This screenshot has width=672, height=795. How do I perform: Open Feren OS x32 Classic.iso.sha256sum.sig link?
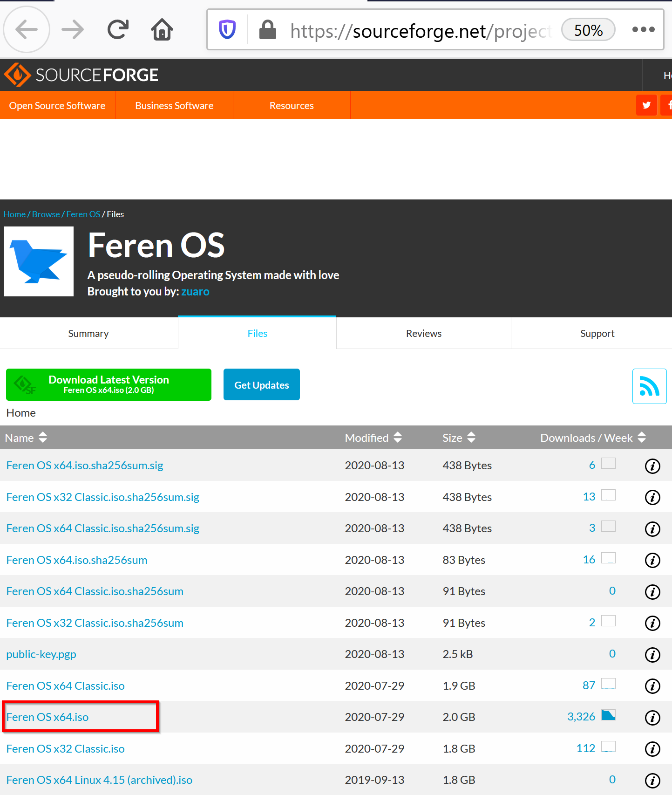pos(103,497)
